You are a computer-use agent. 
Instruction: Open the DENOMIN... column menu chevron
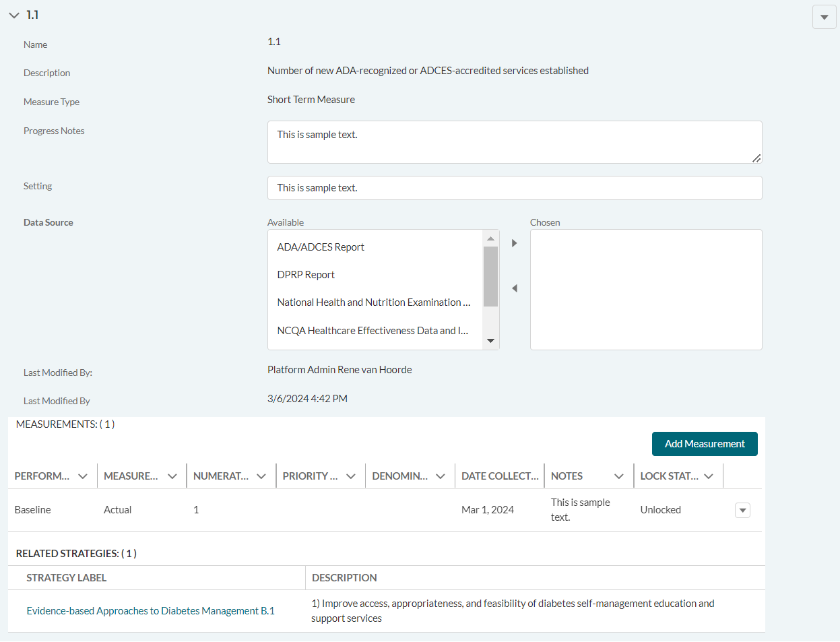pyautogui.click(x=441, y=476)
